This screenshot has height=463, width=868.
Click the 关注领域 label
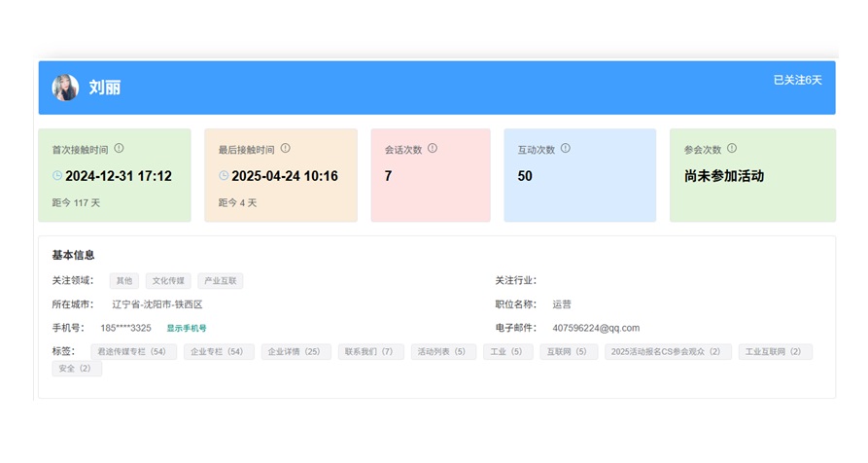[x=73, y=281]
